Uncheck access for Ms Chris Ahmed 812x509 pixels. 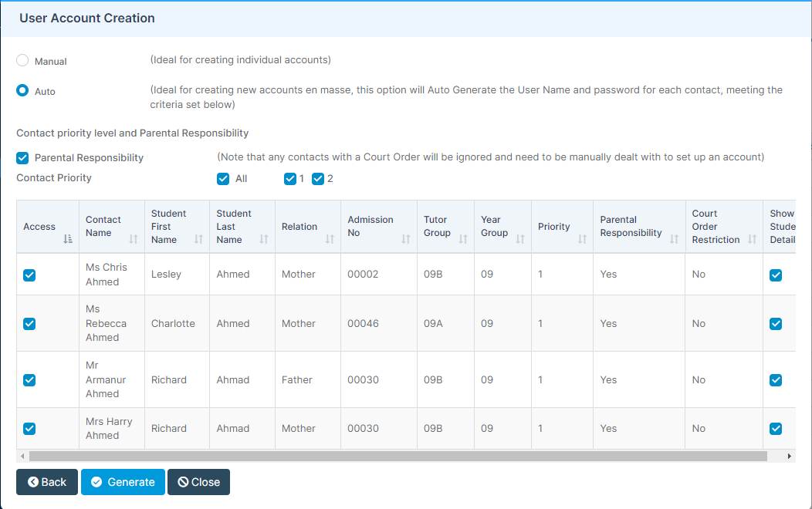coord(29,275)
